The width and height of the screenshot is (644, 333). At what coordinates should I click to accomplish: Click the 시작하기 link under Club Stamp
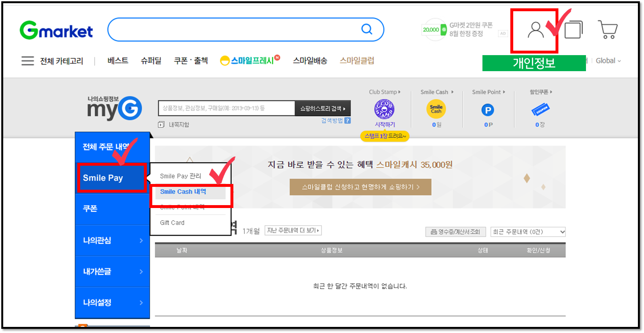tap(385, 124)
